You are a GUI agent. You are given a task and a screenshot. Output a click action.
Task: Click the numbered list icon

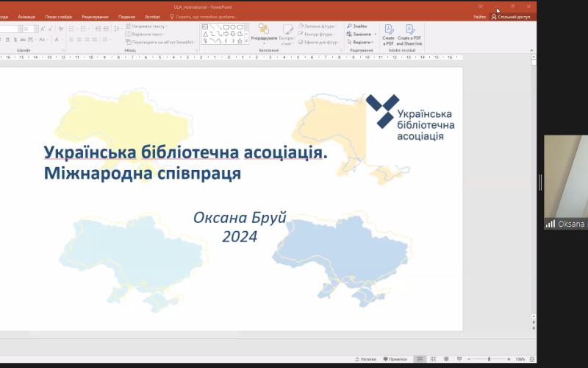(x=83, y=29)
